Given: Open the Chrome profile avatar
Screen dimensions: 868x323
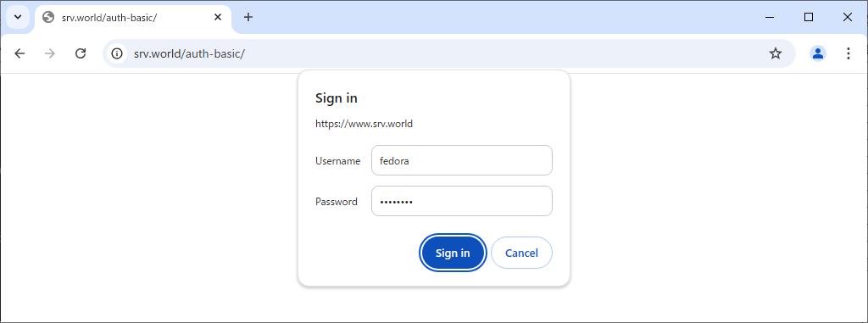Looking at the screenshot, I should pyautogui.click(x=818, y=53).
